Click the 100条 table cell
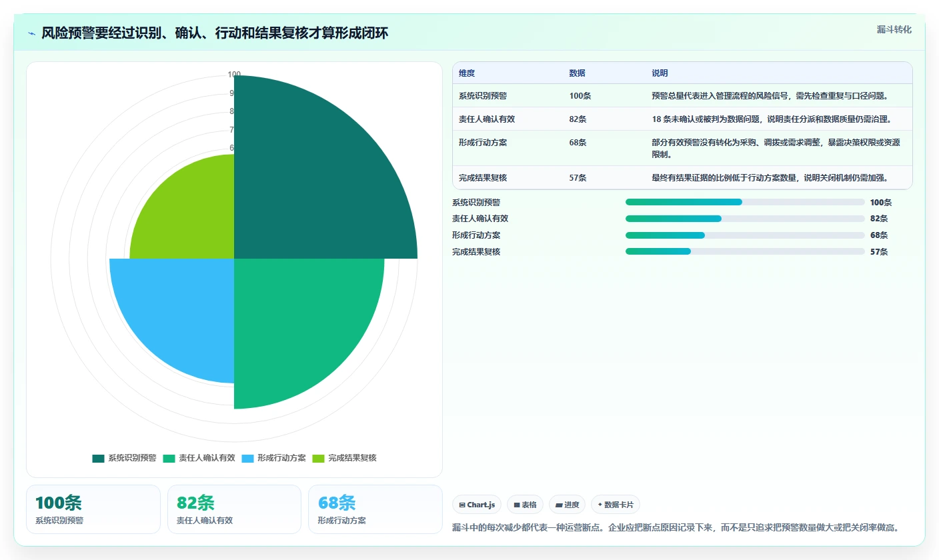 [x=580, y=96]
